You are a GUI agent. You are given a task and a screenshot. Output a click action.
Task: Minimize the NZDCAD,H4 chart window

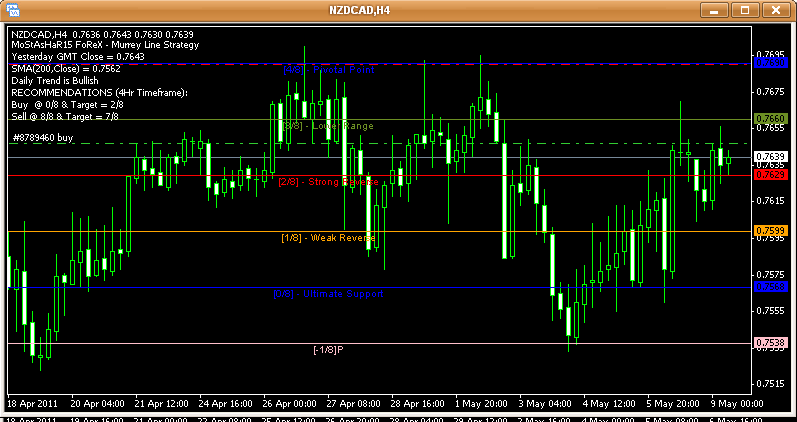(x=712, y=10)
